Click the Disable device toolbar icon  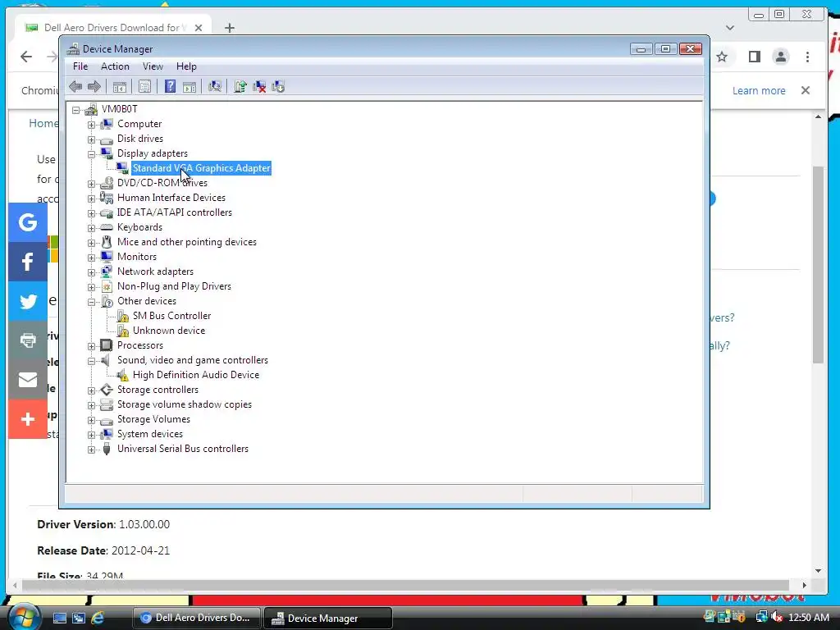278,86
